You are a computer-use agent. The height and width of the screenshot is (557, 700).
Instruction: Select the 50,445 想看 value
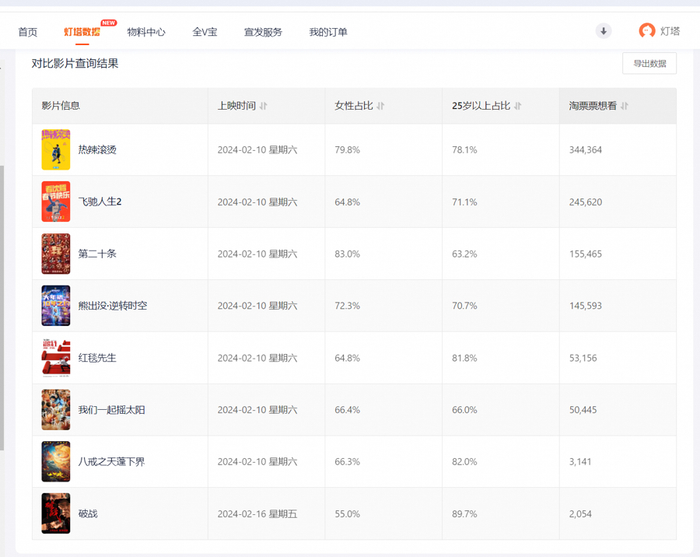tap(583, 410)
